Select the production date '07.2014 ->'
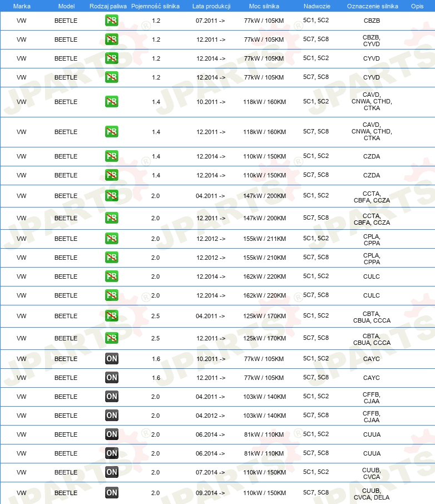Image resolution: width=435 pixels, height=504 pixels. point(210,472)
